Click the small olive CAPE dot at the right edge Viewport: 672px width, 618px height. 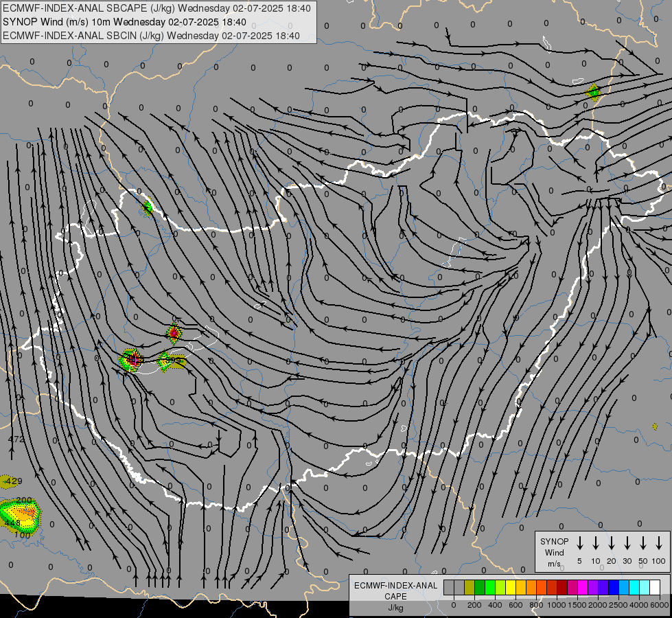[x=655, y=426]
